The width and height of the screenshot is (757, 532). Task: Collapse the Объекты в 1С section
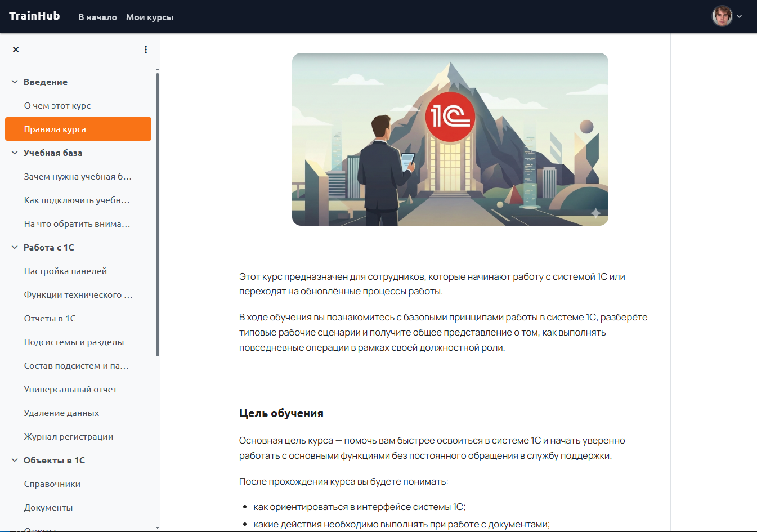[15, 461]
